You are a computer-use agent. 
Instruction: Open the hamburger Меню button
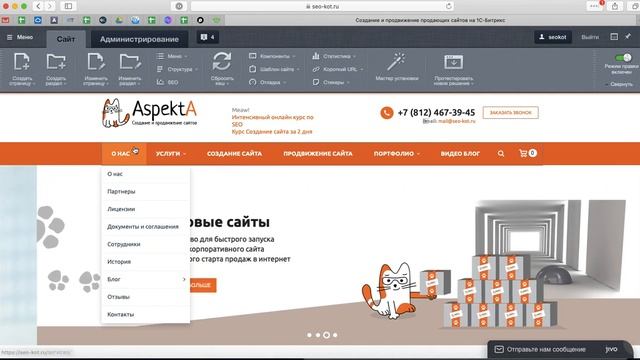tap(20, 37)
